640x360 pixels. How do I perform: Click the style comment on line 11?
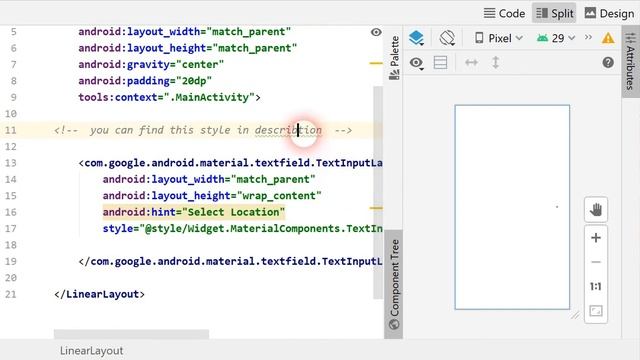(x=203, y=130)
